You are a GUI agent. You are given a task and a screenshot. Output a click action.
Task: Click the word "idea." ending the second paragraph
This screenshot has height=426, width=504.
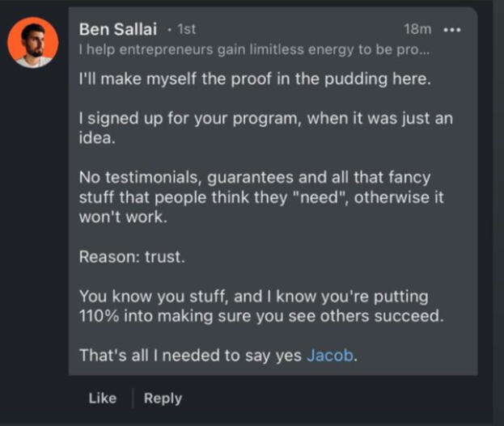pyautogui.click(x=96, y=138)
